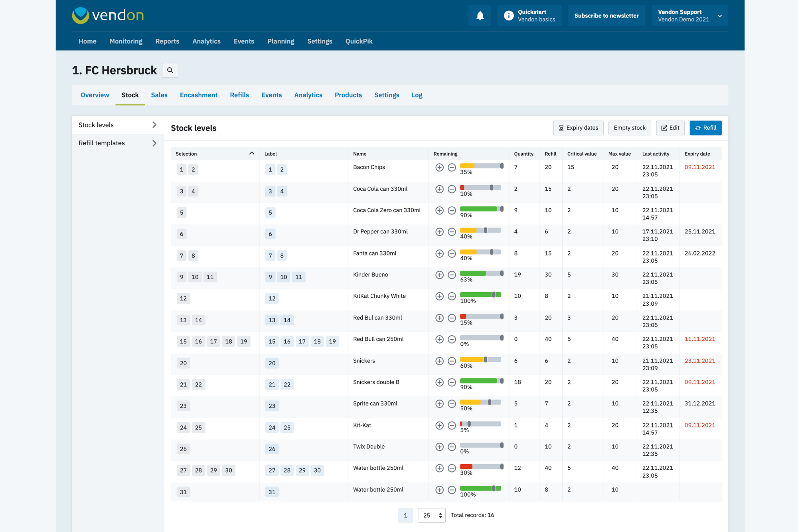Screen dimensions: 798x532
Task: Expand Refill templates sidebar chevron
Action: point(154,143)
